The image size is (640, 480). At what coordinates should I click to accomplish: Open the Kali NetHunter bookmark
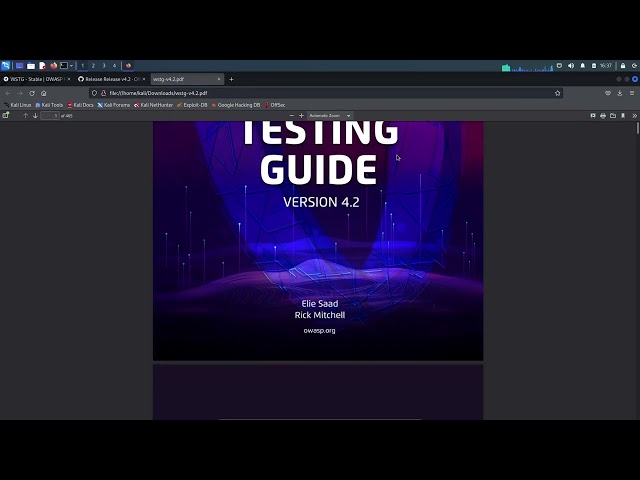(153, 105)
